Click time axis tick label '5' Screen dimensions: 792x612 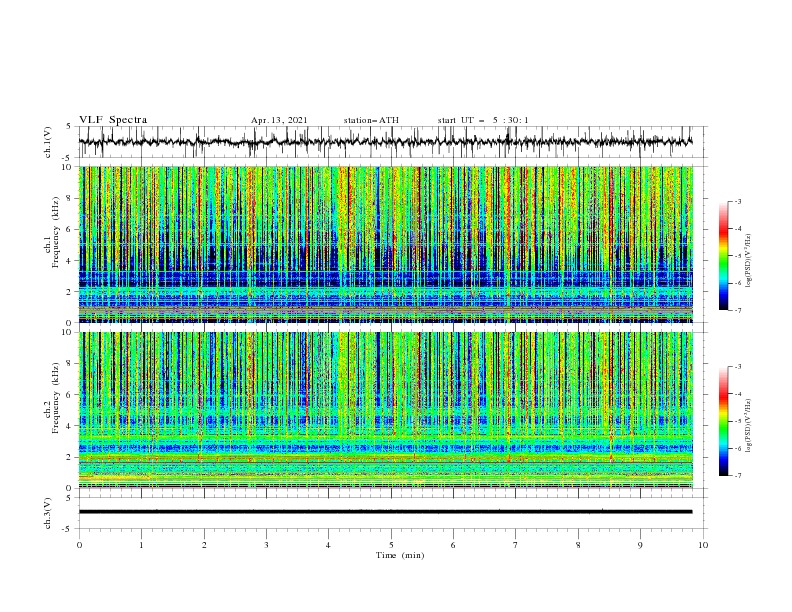coord(391,545)
